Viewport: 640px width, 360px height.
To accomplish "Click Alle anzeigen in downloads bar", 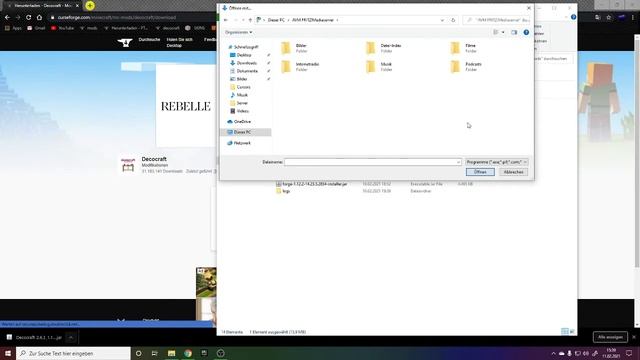I will click(x=610, y=337).
